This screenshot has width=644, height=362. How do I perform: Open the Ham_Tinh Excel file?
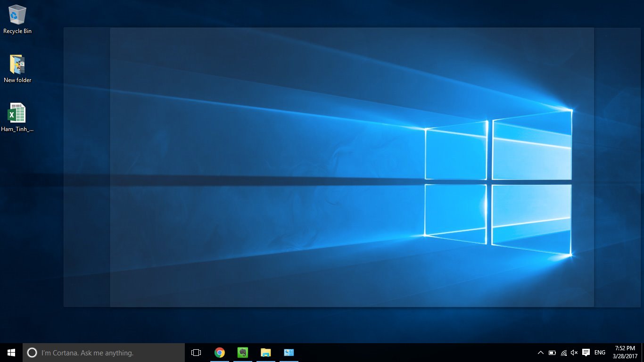tap(17, 112)
